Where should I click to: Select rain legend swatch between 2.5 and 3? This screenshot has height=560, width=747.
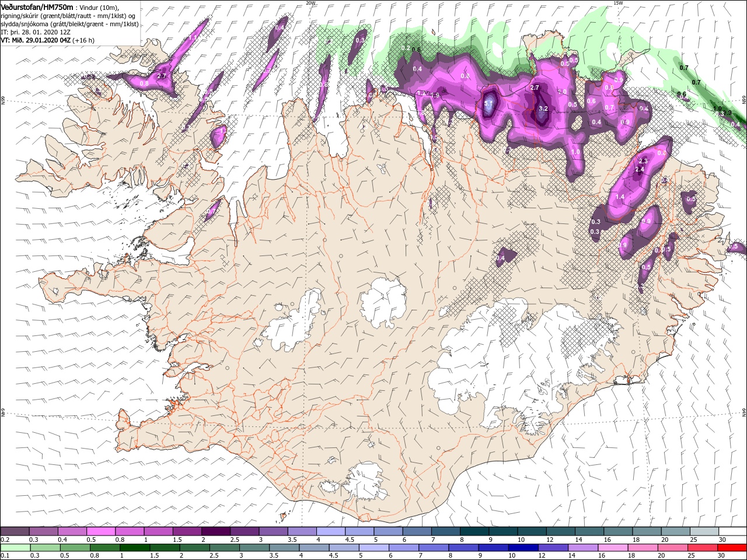[225, 547]
